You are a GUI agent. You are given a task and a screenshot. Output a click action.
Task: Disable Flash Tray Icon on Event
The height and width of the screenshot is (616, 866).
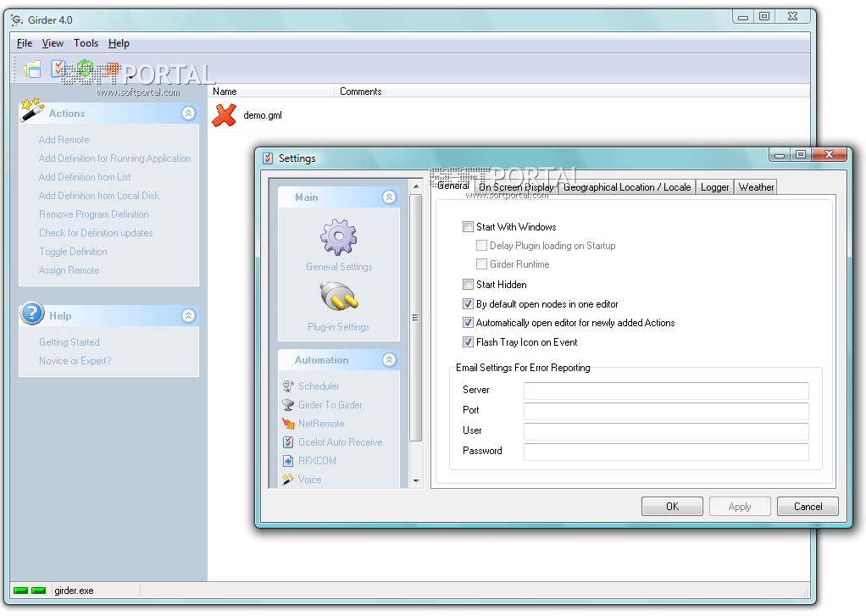point(469,342)
